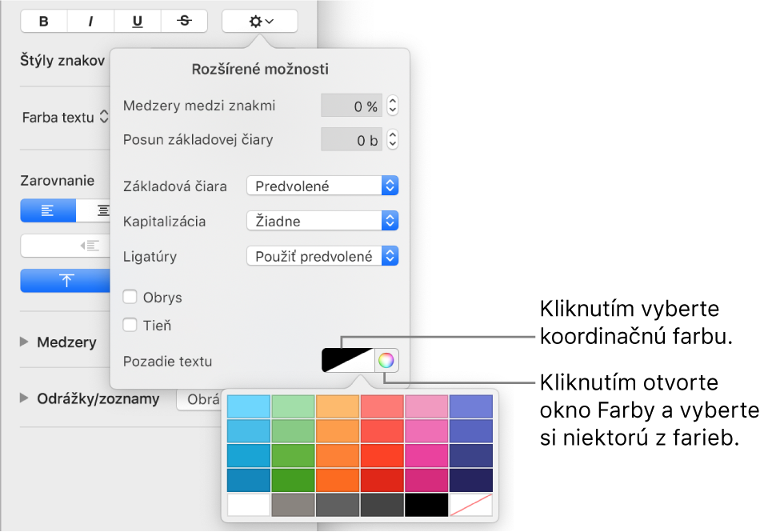
Task: Pick the salmon red swatch in top row
Action: point(382,406)
